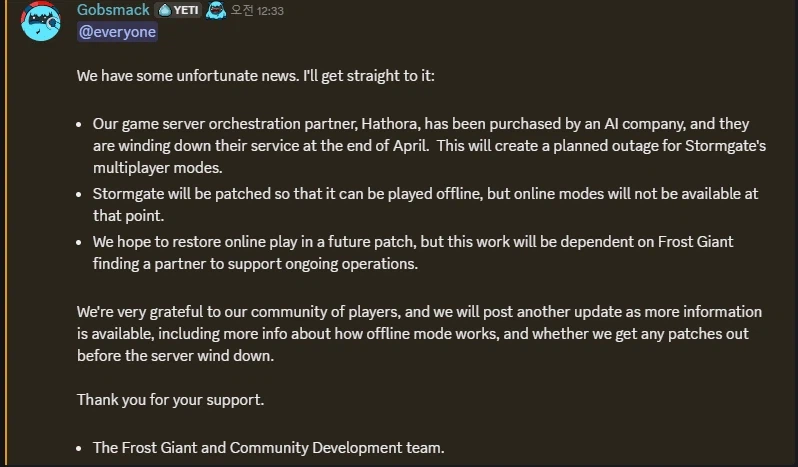Click the "Thank you for your support." line
Viewport: 798px width, 467px height.
pyautogui.click(x=170, y=399)
